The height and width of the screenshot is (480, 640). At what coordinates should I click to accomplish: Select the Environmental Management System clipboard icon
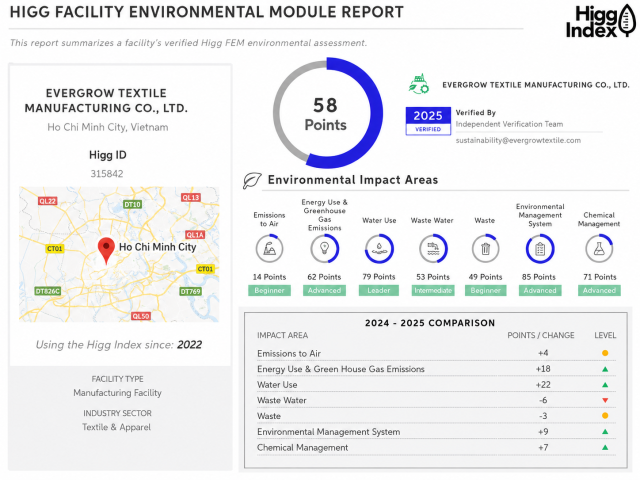[x=540, y=249]
